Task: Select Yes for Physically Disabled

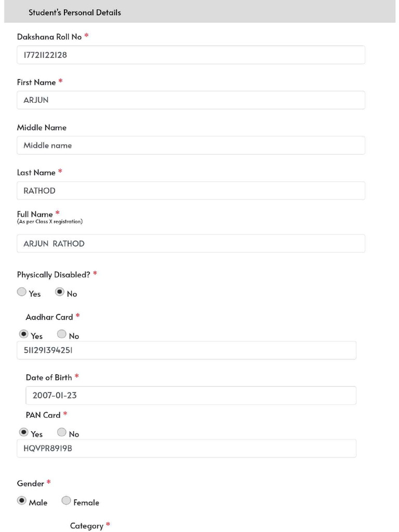Action: [x=22, y=292]
